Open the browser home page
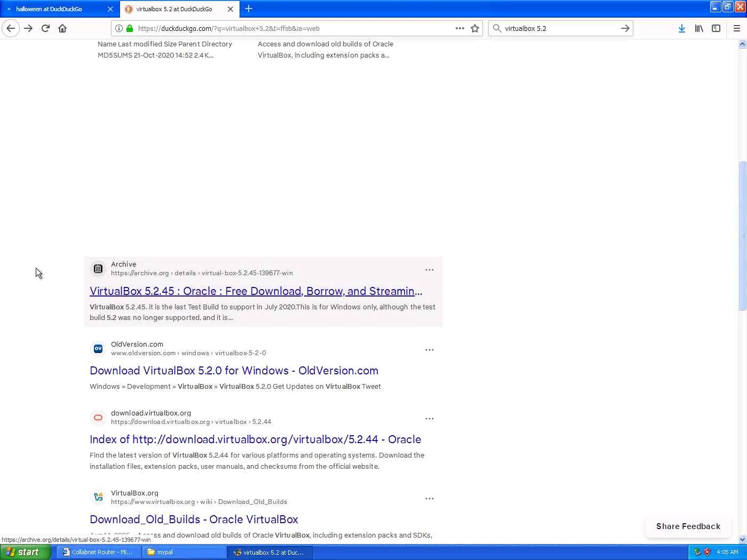The width and height of the screenshot is (747, 560). 62,28
